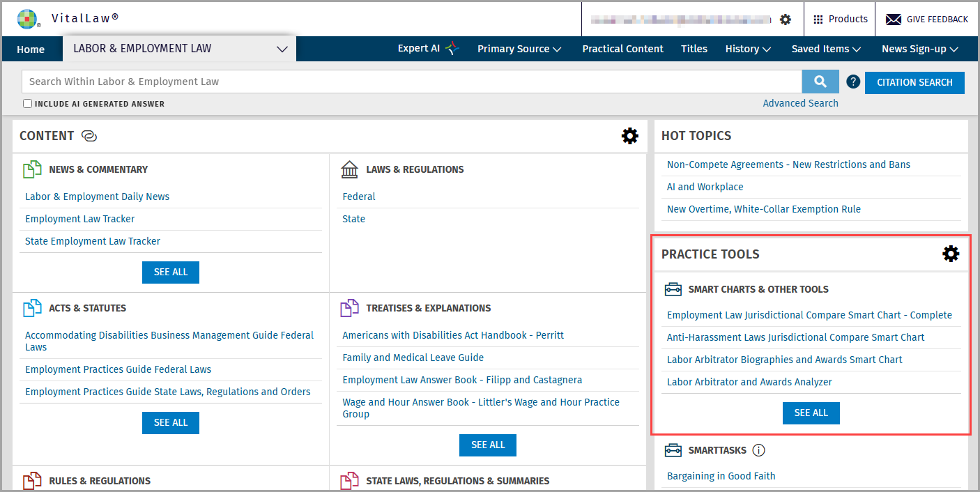
Task: Open Titles in the navigation bar
Action: click(694, 49)
